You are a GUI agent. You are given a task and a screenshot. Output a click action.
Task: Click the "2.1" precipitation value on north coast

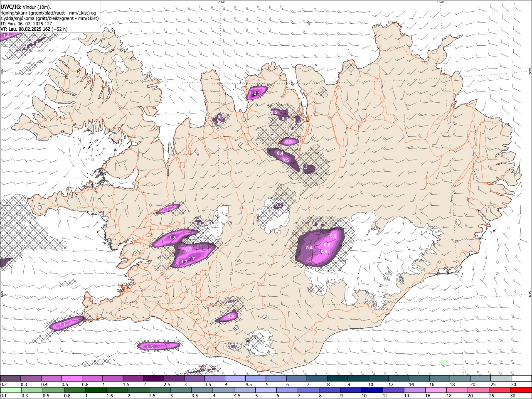pos(256,94)
